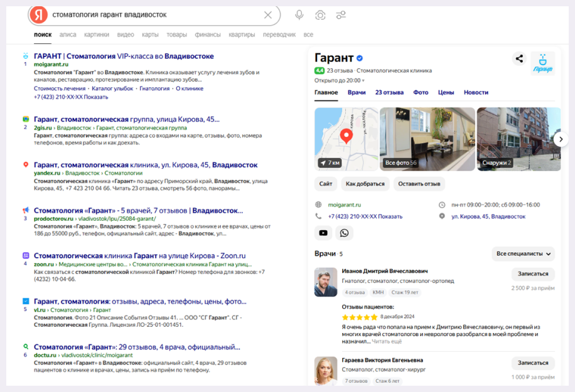
Task: Open 2gis Гарант улица Кирова result
Action: click(x=127, y=119)
